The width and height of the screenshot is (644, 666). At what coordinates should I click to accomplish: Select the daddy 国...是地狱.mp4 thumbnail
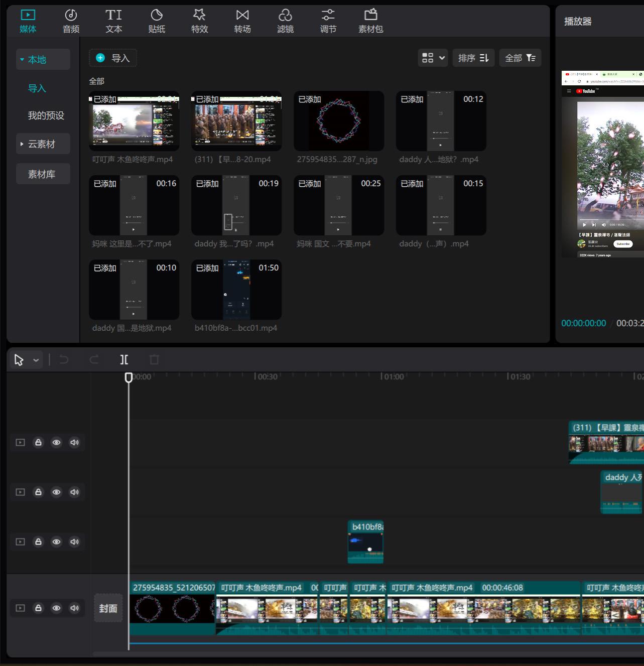[x=134, y=290]
